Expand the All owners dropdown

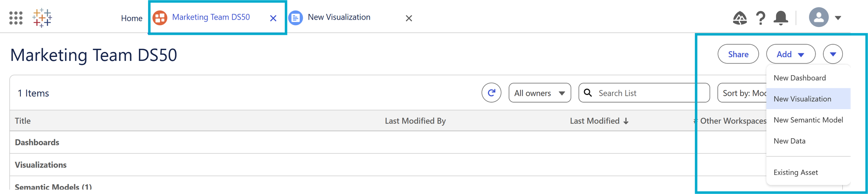(x=540, y=93)
